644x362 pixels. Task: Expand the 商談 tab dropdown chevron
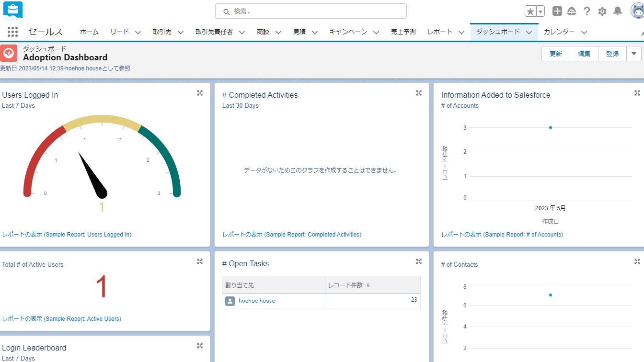[278, 33]
